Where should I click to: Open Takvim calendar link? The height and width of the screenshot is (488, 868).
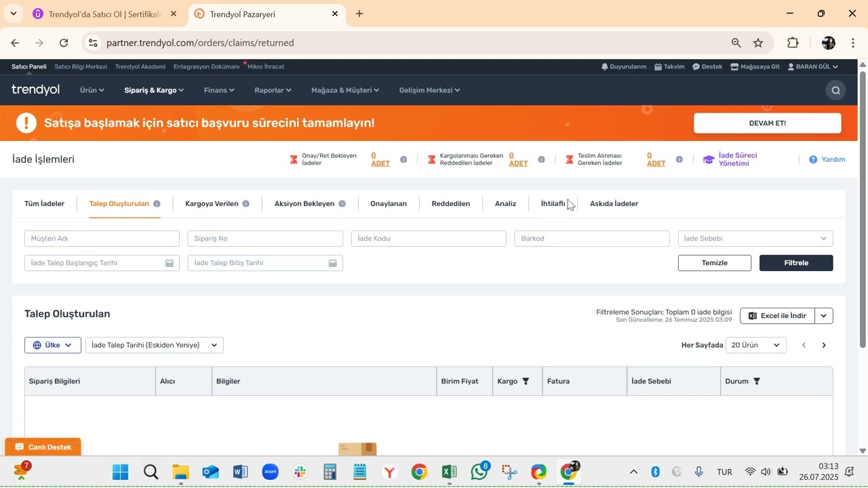669,67
